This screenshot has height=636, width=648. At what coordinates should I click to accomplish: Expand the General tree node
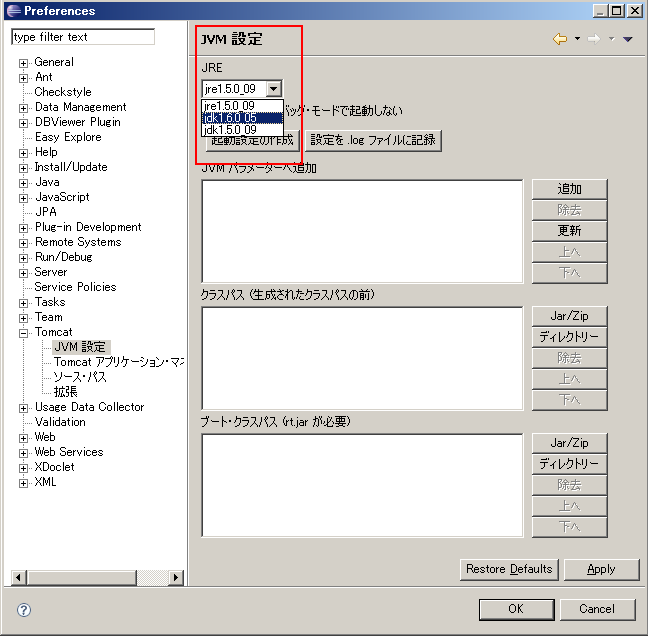[x=24, y=63]
